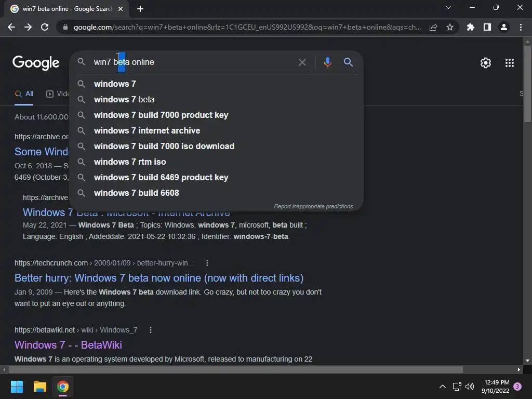Pick "windows 7 rtm iso" suggestion
The image size is (532, 399).
click(x=216, y=162)
